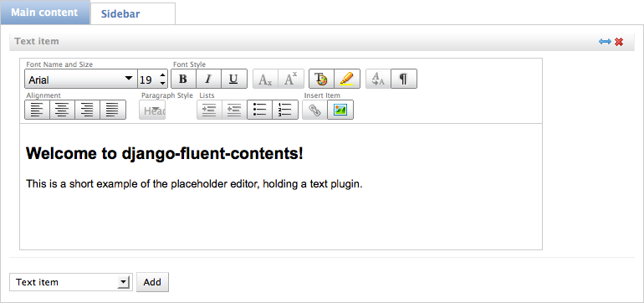The height and width of the screenshot is (303, 644).
Task: Click the paragraph about the placeholder editor
Action: pos(194,184)
